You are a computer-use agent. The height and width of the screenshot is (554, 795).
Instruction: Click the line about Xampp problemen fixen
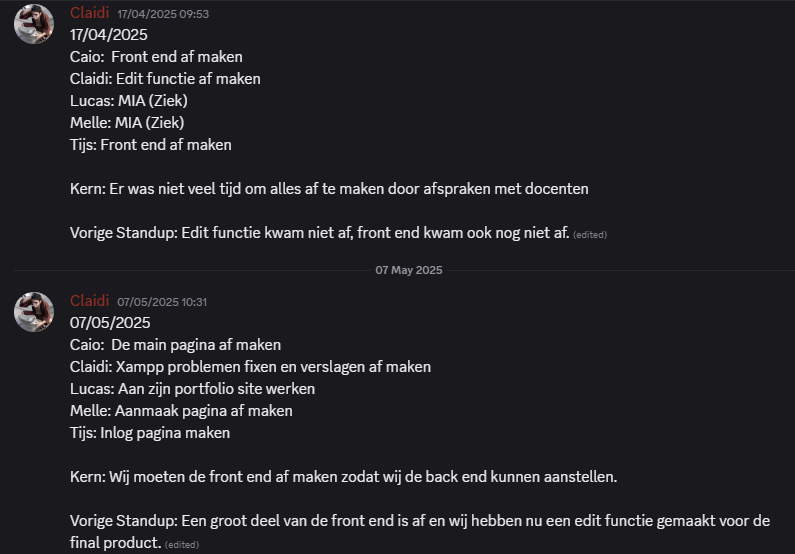pyautogui.click(x=250, y=367)
